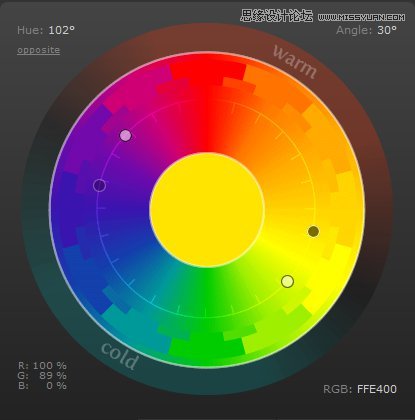Click the Hue value 102°
415x420 pixels.
(x=61, y=30)
